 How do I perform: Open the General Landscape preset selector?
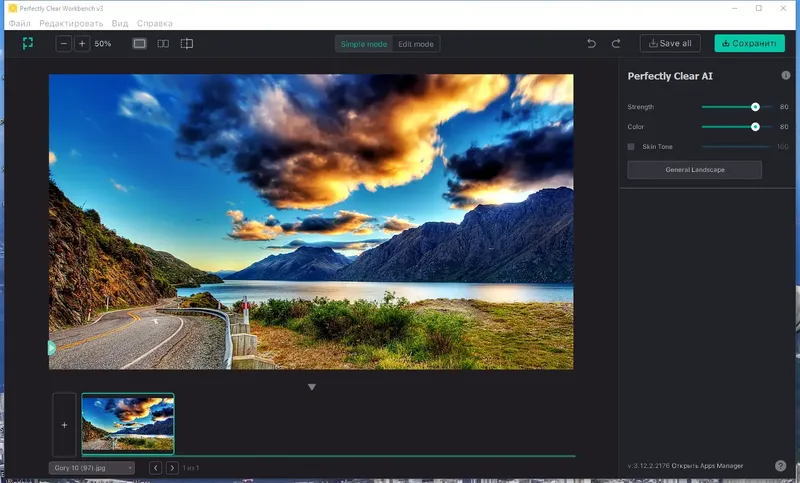pyautogui.click(x=694, y=170)
